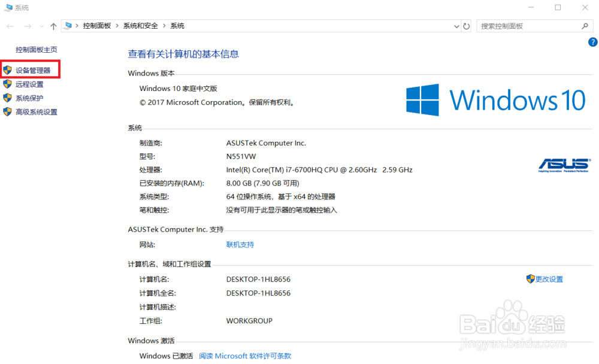Select the © 2017 Microsoft Corporation copyright text
Image resolution: width=599 pixels, height=364 pixels.
point(217,102)
